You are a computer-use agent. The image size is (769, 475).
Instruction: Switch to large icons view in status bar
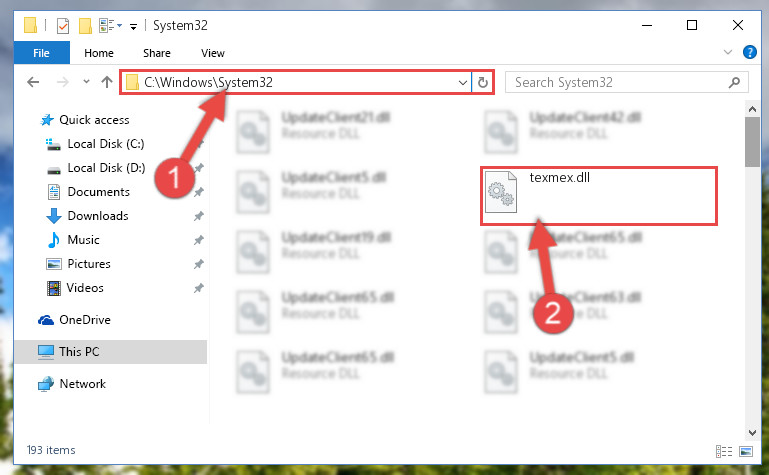(x=745, y=451)
